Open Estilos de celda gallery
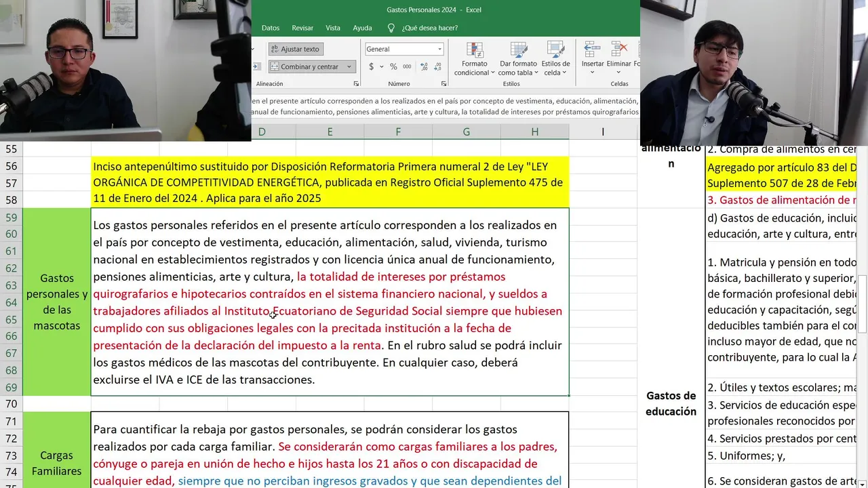 (555, 59)
